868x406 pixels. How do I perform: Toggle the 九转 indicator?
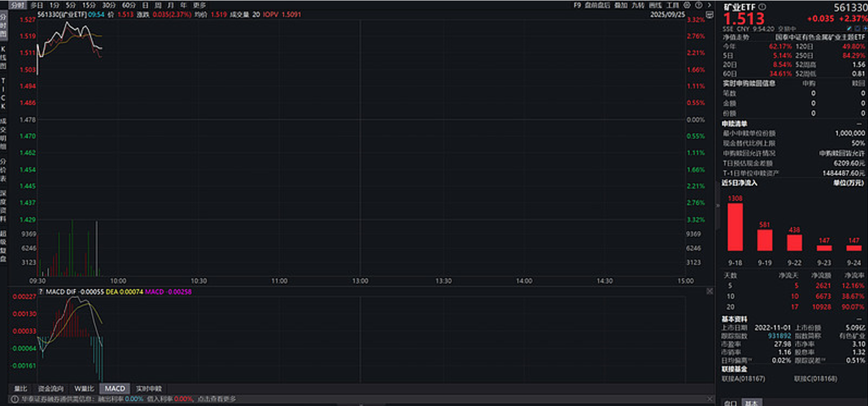tap(638, 5)
